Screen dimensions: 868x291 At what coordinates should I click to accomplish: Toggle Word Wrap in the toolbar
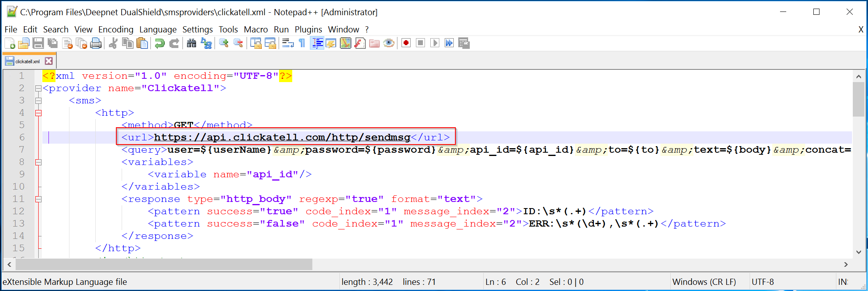click(x=288, y=43)
